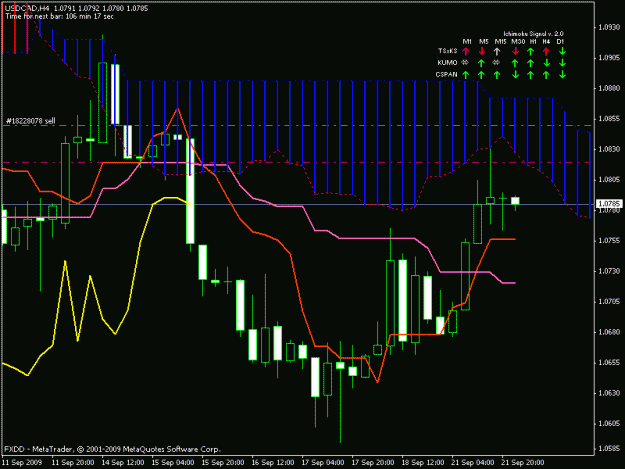
Task: Click the TSaKS row label
Action: coord(447,51)
